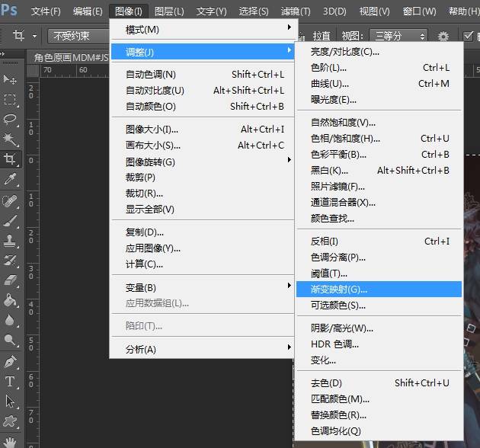Image resolution: width=480 pixels, height=448 pixels.
Task: Choose 画布大小(S)... canvas size
Action: pos(203,146)
